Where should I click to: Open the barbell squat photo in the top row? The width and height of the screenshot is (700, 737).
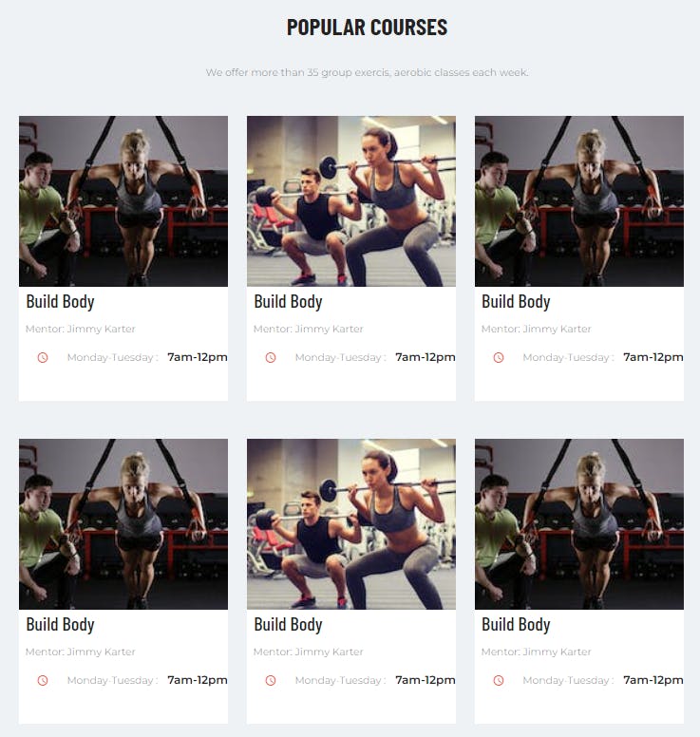[351, 201]
